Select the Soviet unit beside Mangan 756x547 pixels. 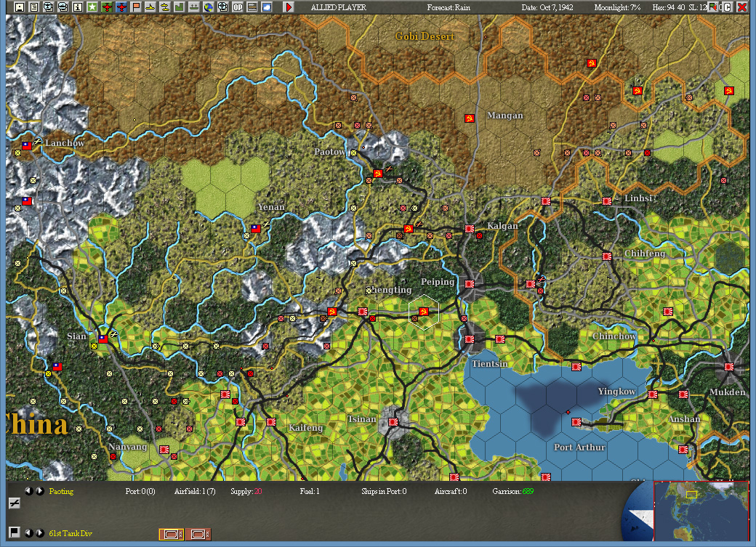point(469,118)
